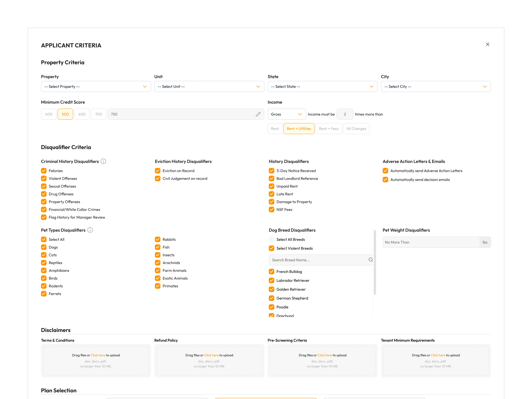532x399 pixels.
Task: Toggle Flag History for Manager Review
Action: pyautogui.click(x=44, y=217)
